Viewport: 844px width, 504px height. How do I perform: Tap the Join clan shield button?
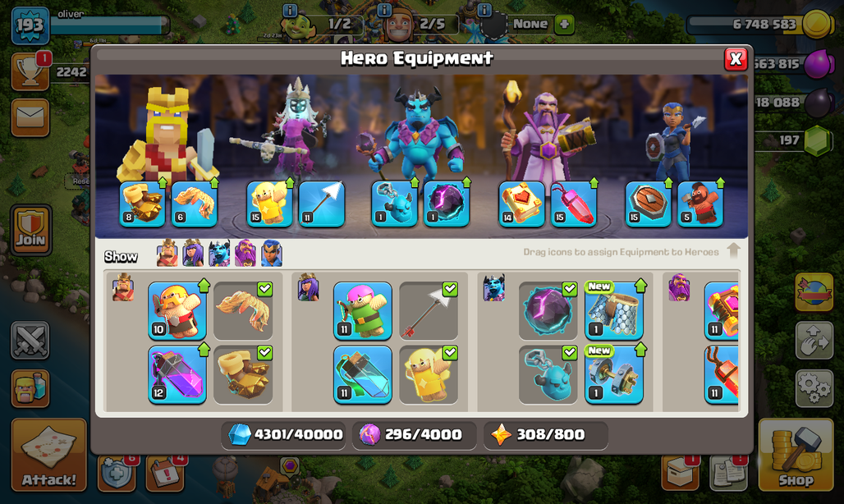pyautogui.click(x=30, y=230)
